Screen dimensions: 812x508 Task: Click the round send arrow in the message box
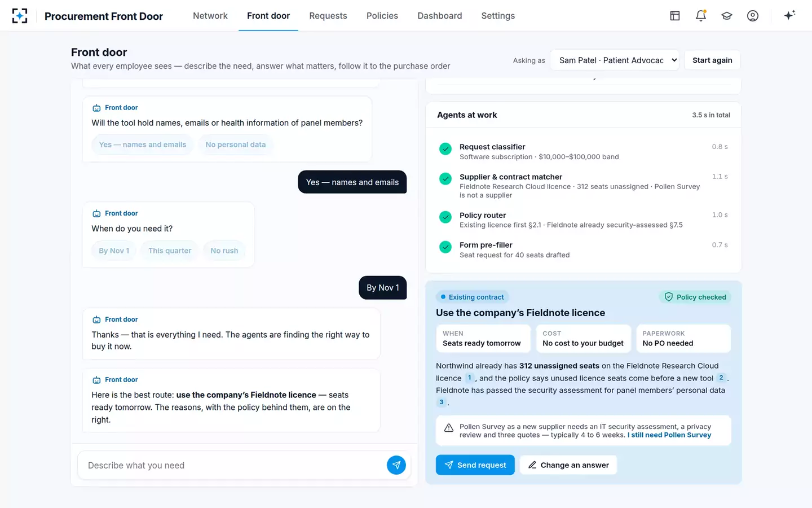396,465
